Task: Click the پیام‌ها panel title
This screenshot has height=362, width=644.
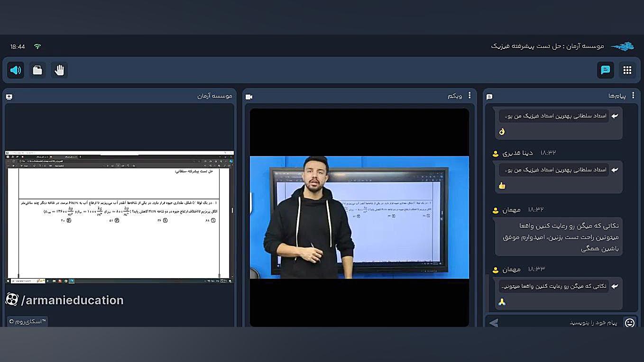Action: pyautogui.click(x=617, y=96)
